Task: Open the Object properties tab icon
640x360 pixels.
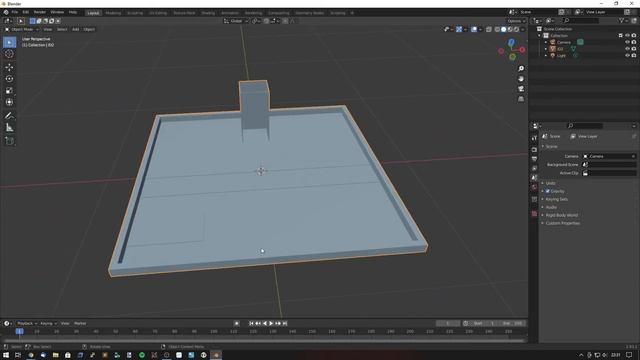Action: pyautogui.click(x=534, y=199)
